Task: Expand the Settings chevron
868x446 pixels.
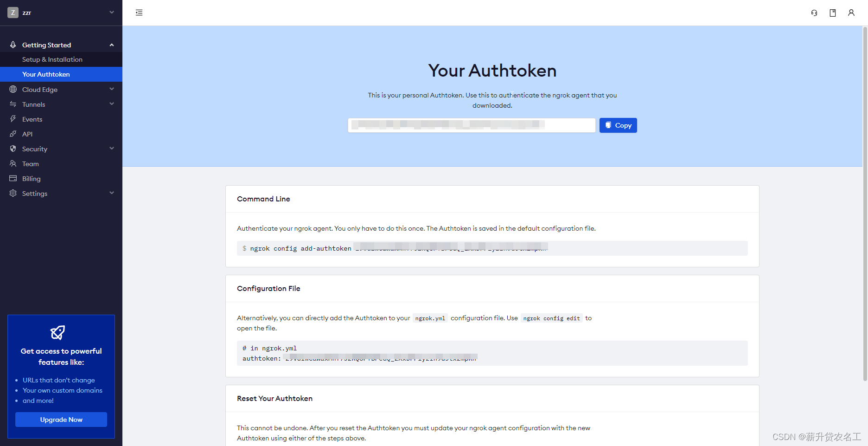Action: (x=112, y=193)
